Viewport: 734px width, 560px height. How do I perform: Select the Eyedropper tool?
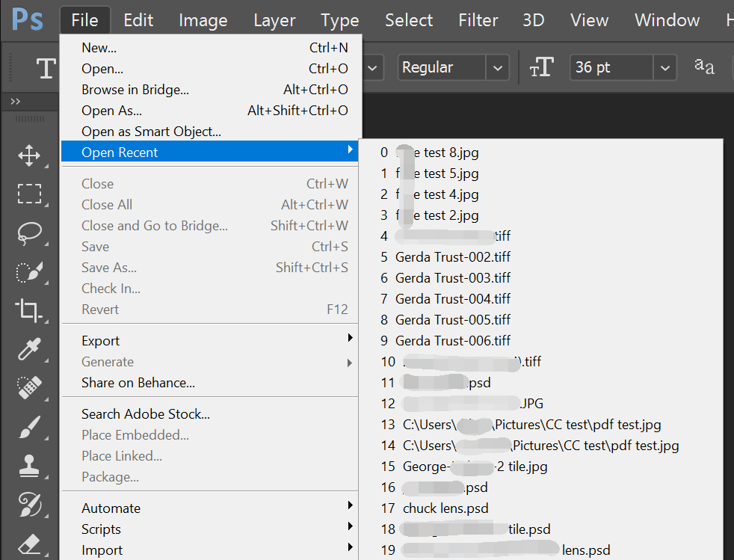29,349
